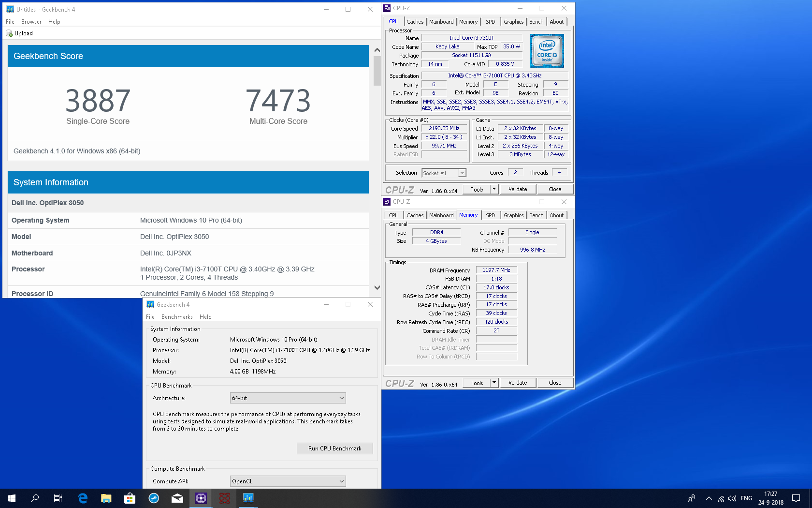Click Close button in upper CPU-Z window
812x508 pixels.
[x=555, y=189]
